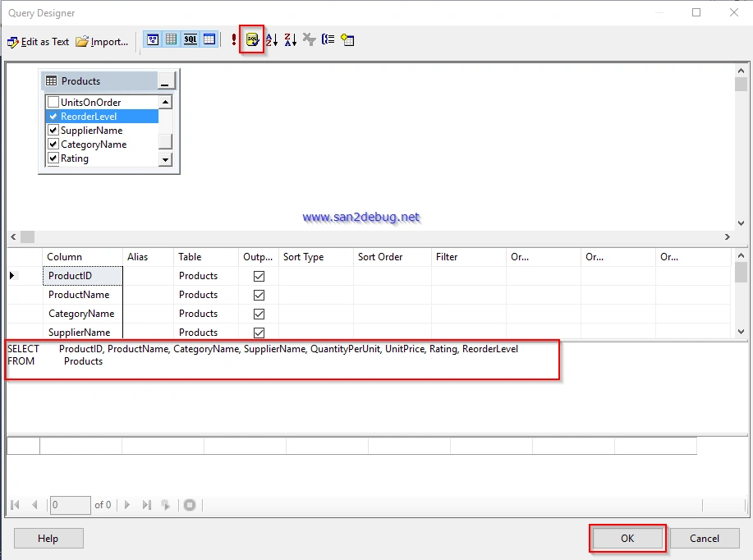Toggle the Show Diagram Pane icon
This screenshot has height=560, width=753.
(x=153, y=40)
